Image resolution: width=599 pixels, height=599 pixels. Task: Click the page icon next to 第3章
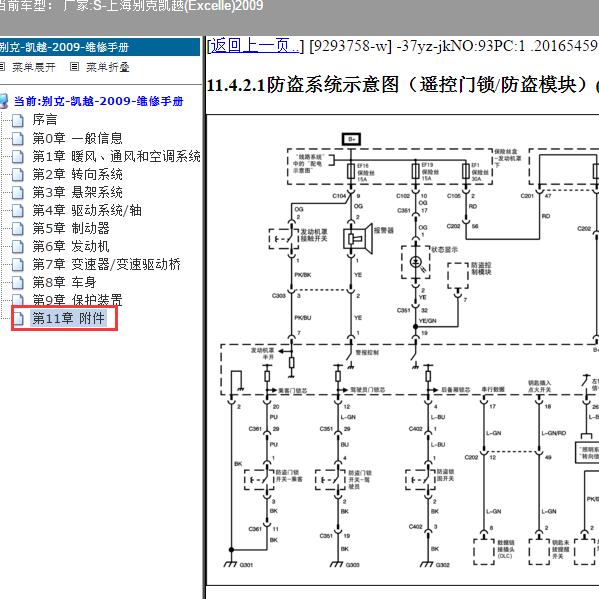[18, 193]
